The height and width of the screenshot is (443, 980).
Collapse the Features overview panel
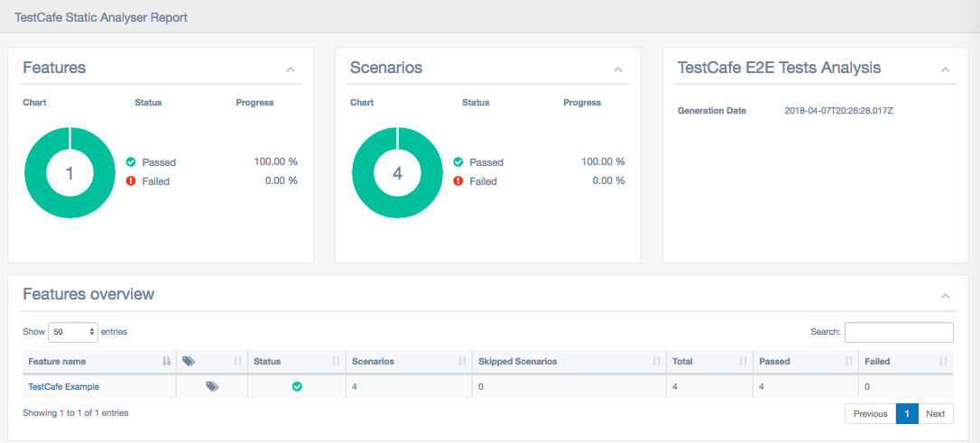tap(945, 296)
